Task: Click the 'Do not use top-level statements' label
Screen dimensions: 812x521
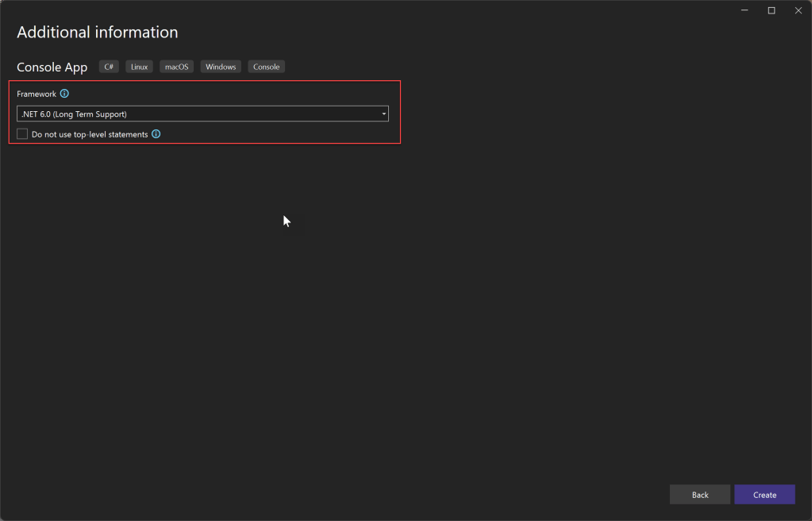Action: pyautogui.click(x=90, y=134)
